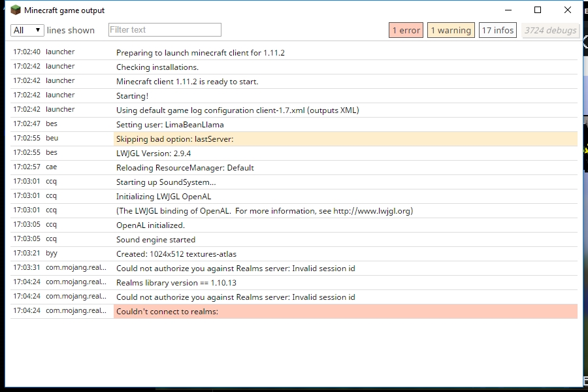This screenshot has width=588, height=392.
Task: Enable the "3724 debugs" log filter
Action: 551,30
